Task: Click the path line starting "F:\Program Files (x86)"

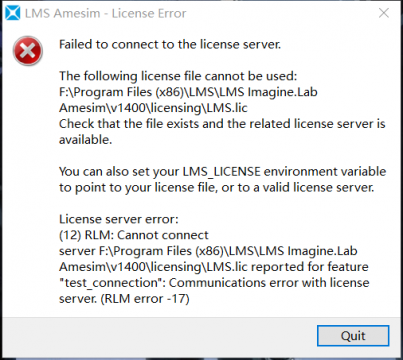Action: tap(188, 92)
